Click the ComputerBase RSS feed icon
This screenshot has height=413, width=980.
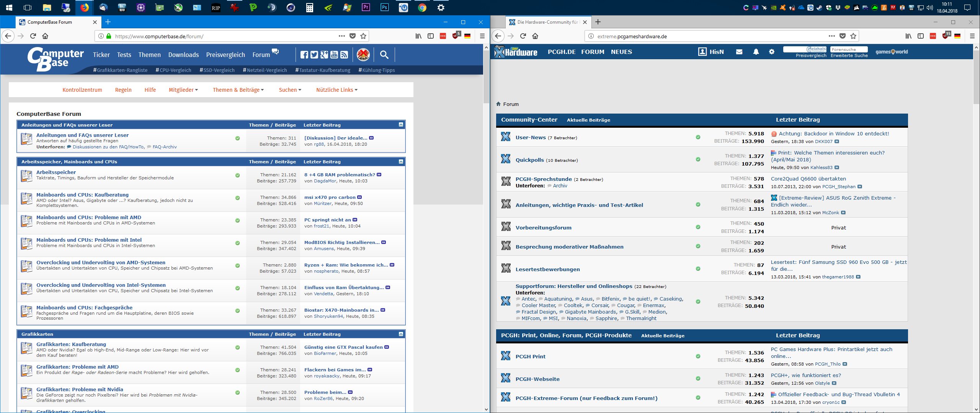(344, 55)
